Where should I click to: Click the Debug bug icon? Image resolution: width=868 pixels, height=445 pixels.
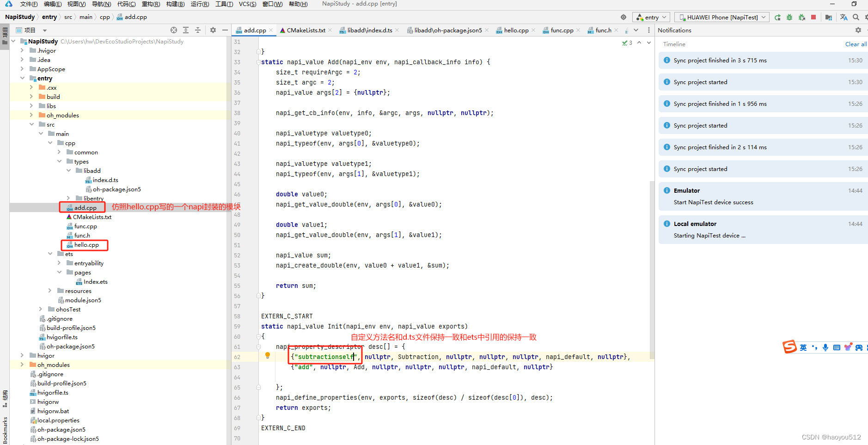click(789, 17)
